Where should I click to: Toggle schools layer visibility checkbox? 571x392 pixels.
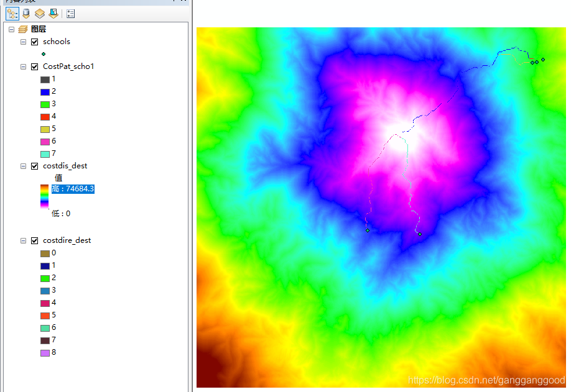35,42
